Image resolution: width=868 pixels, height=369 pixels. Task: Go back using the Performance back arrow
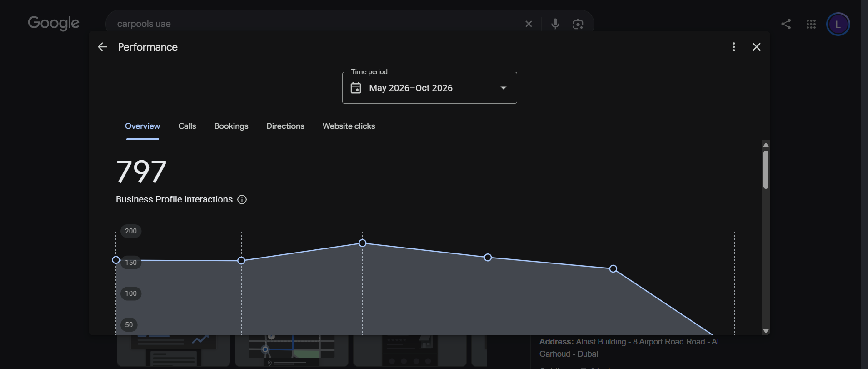coord(102,47)
